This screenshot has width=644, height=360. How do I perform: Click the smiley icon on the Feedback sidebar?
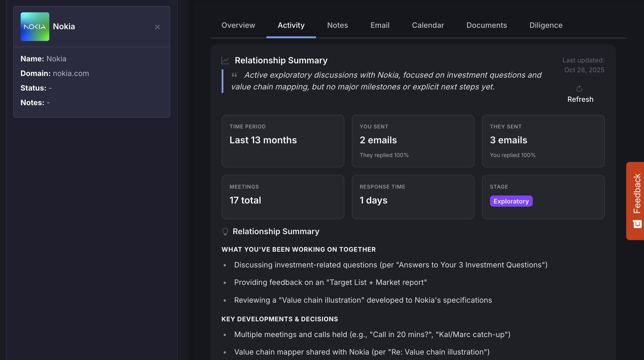tap(637, 224)
